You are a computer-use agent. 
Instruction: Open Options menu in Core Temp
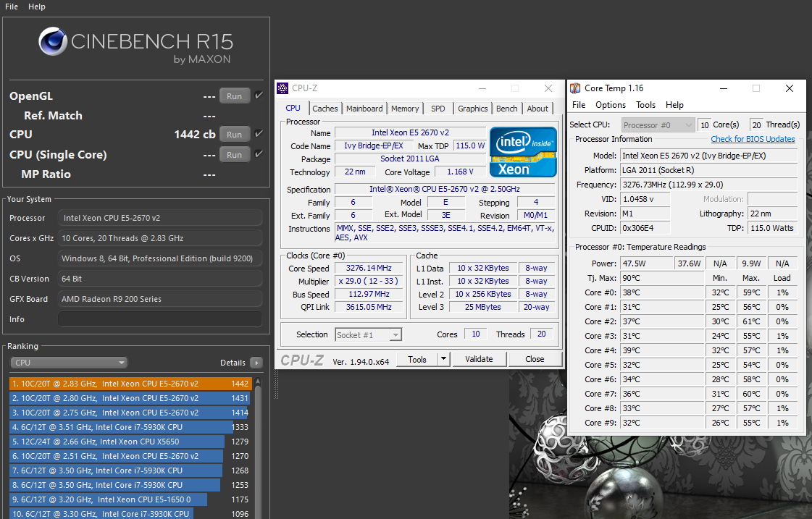(x=611, y=105)
